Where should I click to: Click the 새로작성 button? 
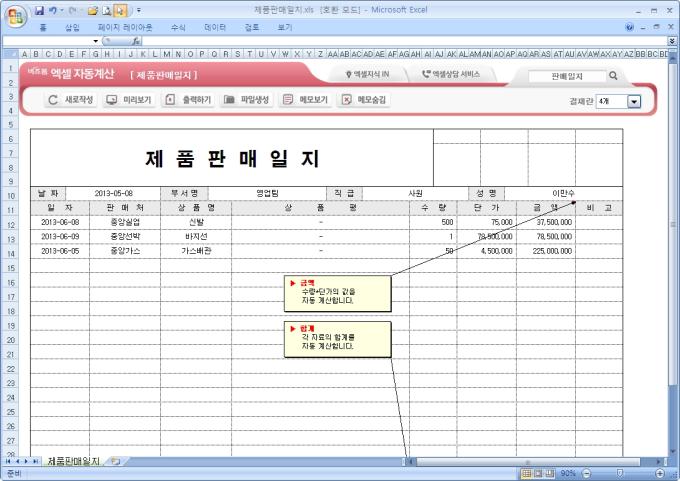(x=71, y=100)
